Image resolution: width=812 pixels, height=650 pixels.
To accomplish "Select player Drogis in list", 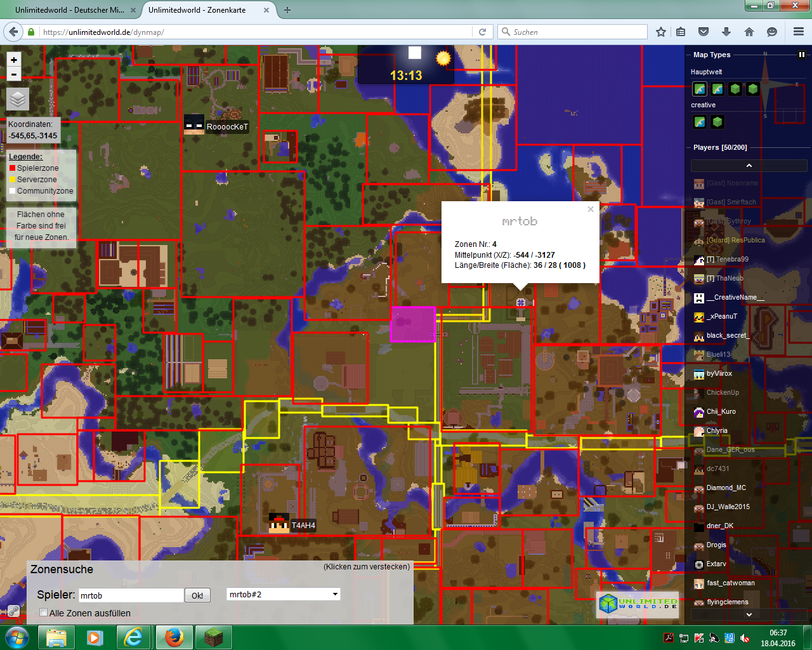I will (x=710, y=545).
